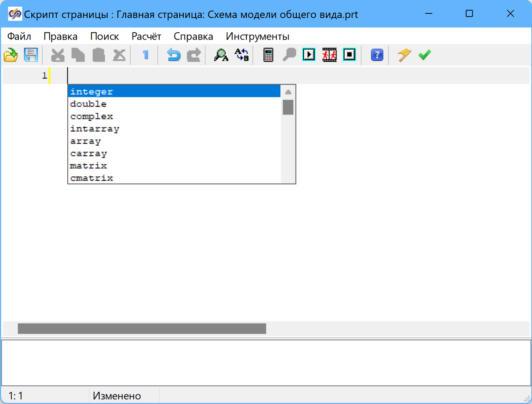Click the film strip animation icon
Viewport: 532px width, 404px height.
point(329,55)
